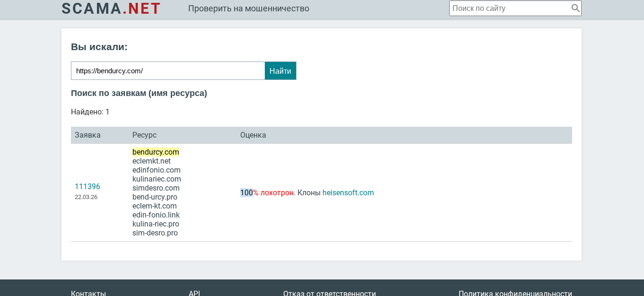Click the 'Проверить на мошенничество' header link
644x296 pixels.
coord(248,9)
